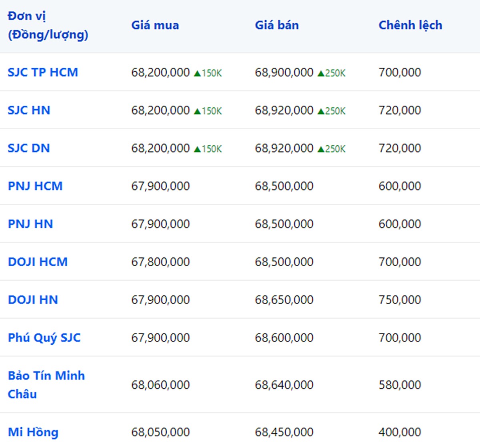
Task: Select Phú Quý SJC sell price 68,600,000
Action: pos(284,338)
